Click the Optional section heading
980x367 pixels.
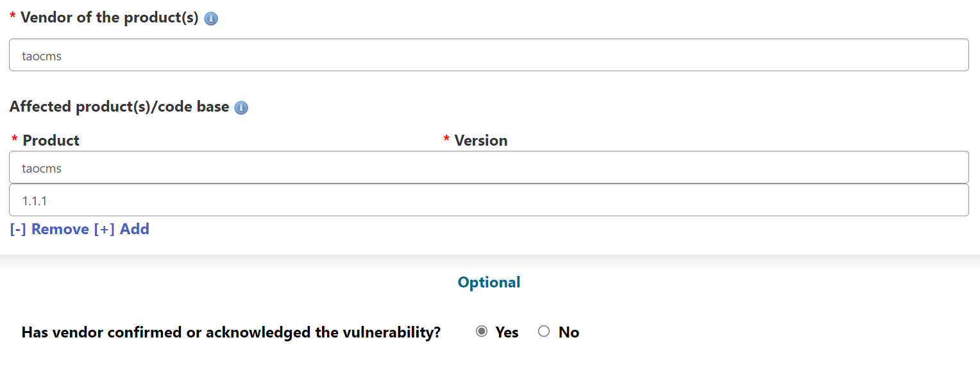[489, 282]
